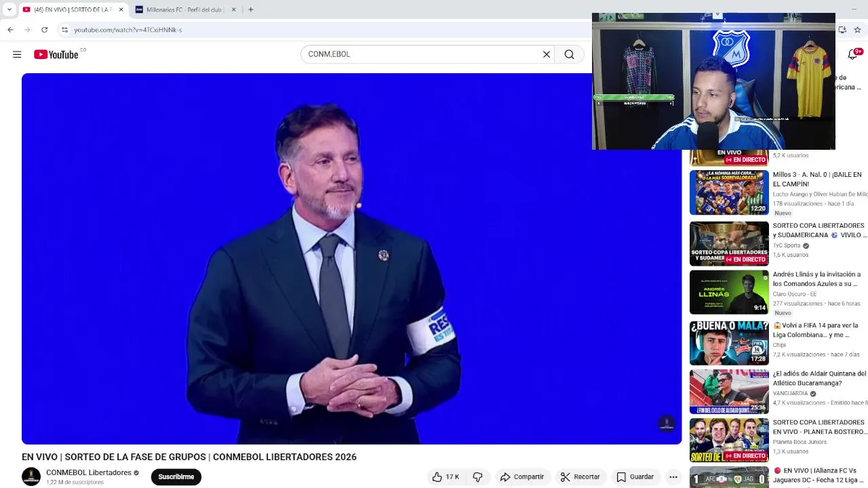Share the video with Compartir

pos(522,477)
